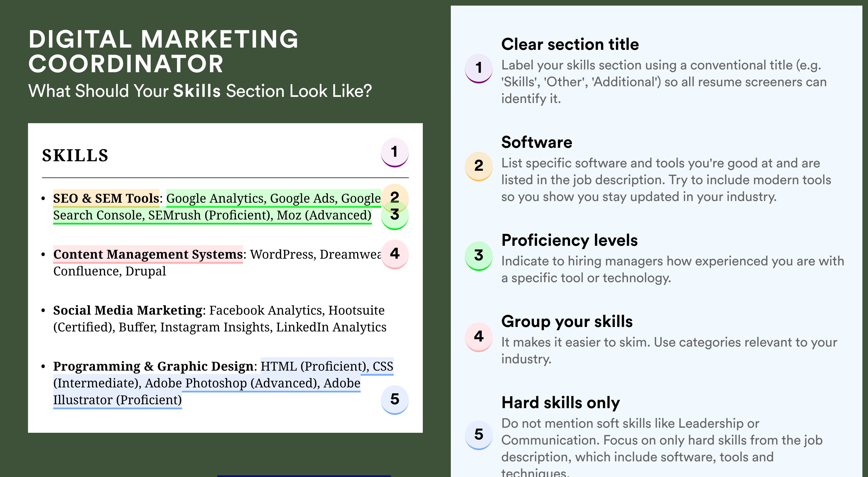Click the blue number 5 badge on resume

pos(395,400)
